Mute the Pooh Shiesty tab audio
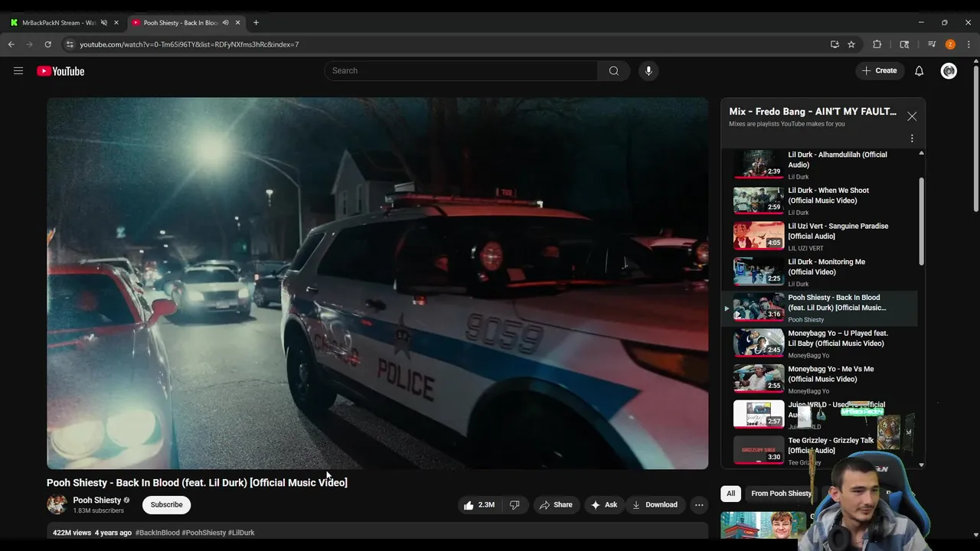 pyautogui.click(x=225, y=23)
